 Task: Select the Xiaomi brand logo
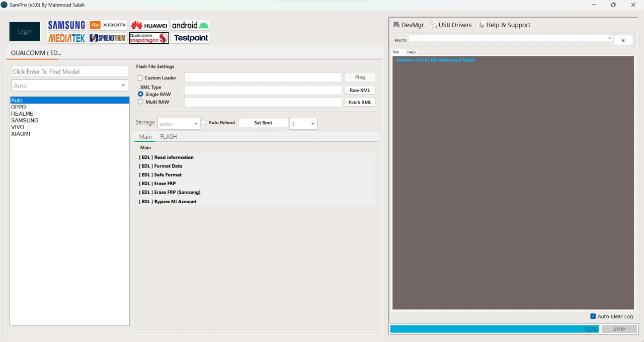[108, 25]
